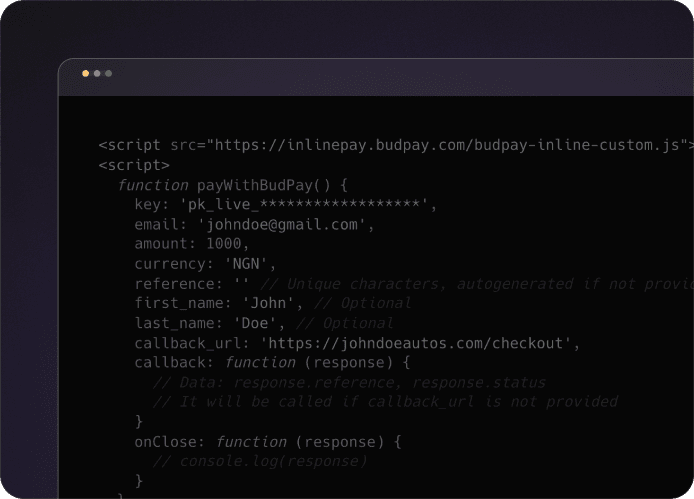Click the orange window dot in title bar
Image resolution: width=694 pixels, height=499 pixels.
pyautogui.click(x=86, y=73)
